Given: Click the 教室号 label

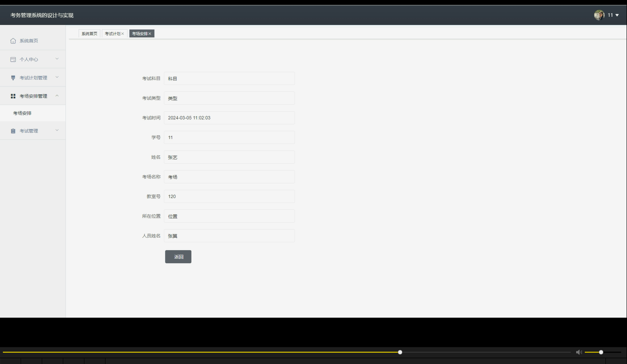Looking at the screenshot, I should pyautogui.click(x=153, y=196).
